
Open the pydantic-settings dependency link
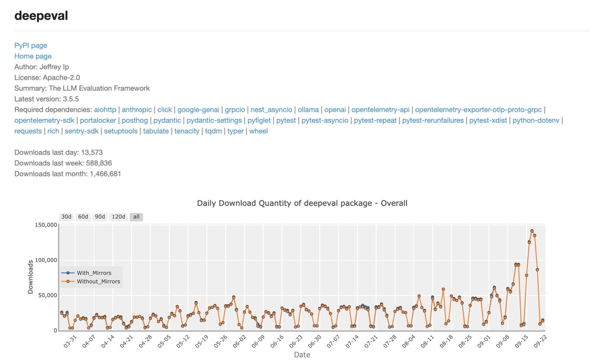click(214, 120)
